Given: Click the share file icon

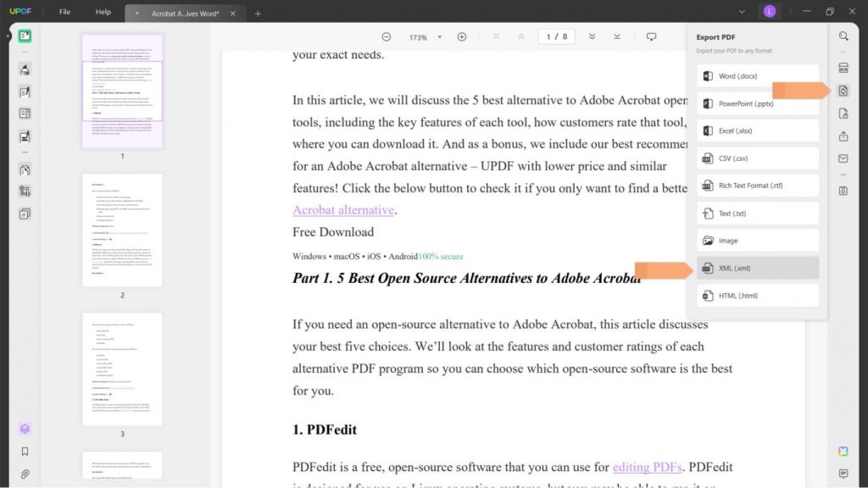Looking at the screenshot, I should click(x=843, y=136).
